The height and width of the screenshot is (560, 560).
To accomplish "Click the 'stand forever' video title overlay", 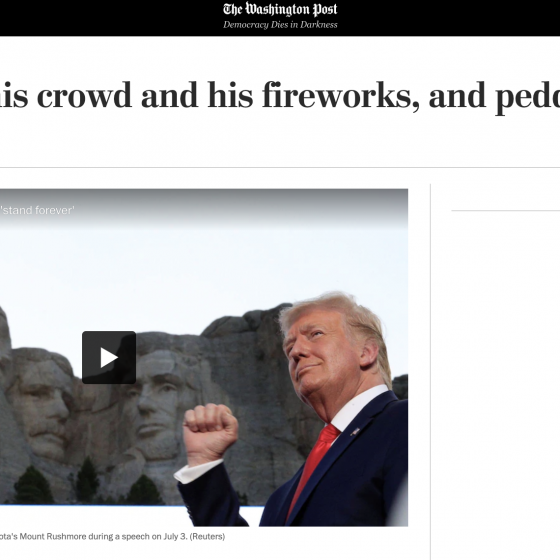I will pos(37,210).
